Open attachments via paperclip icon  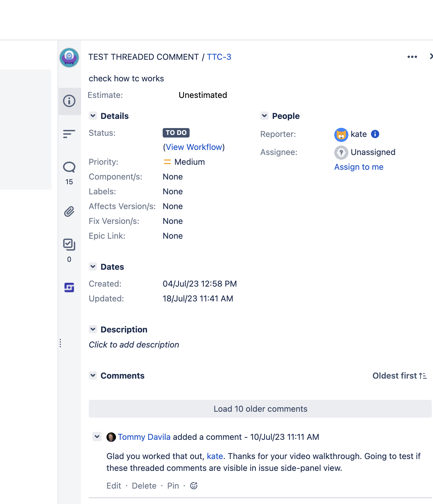[69, 212]
